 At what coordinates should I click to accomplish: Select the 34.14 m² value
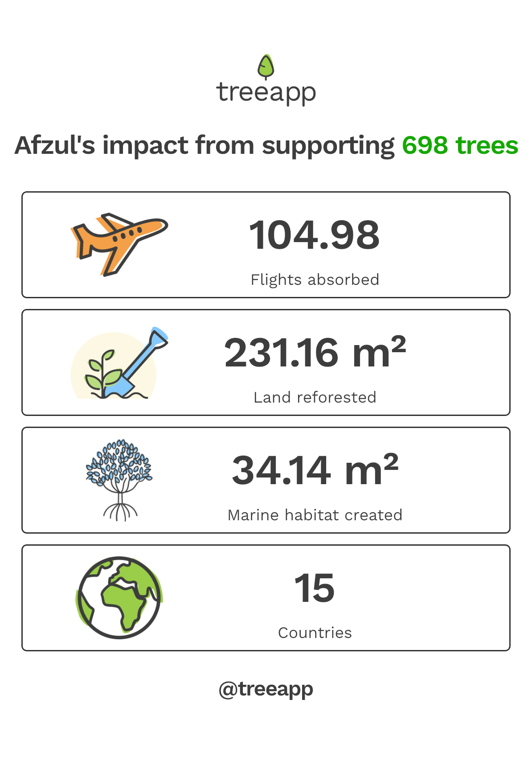315,470
